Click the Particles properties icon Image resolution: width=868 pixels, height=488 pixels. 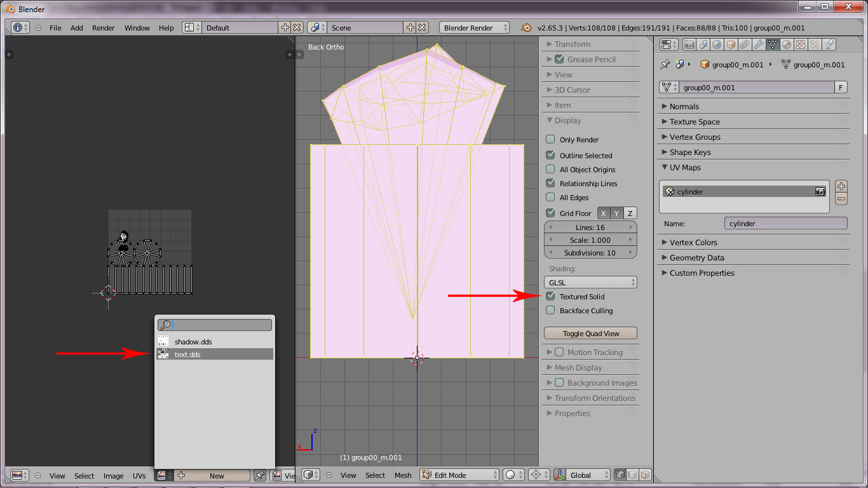[815, 44]
